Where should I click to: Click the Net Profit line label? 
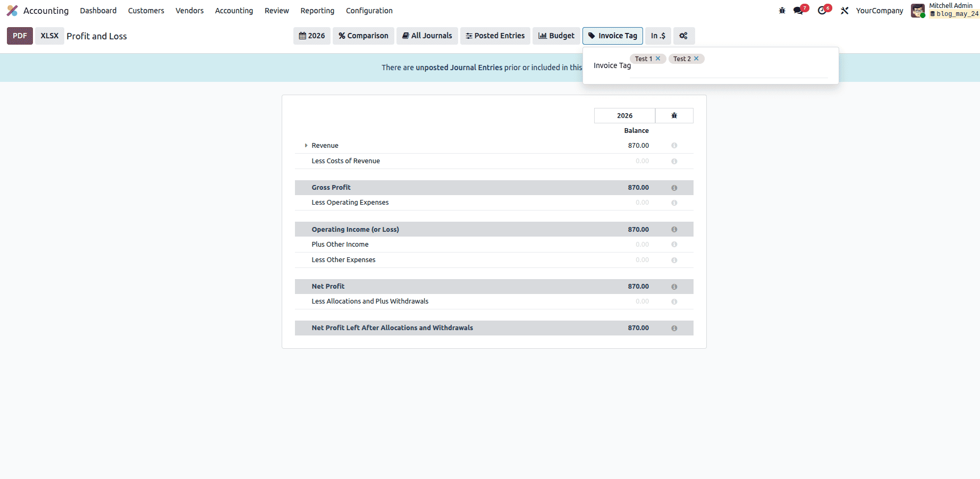pyautogui.click(x=328, y=287)
